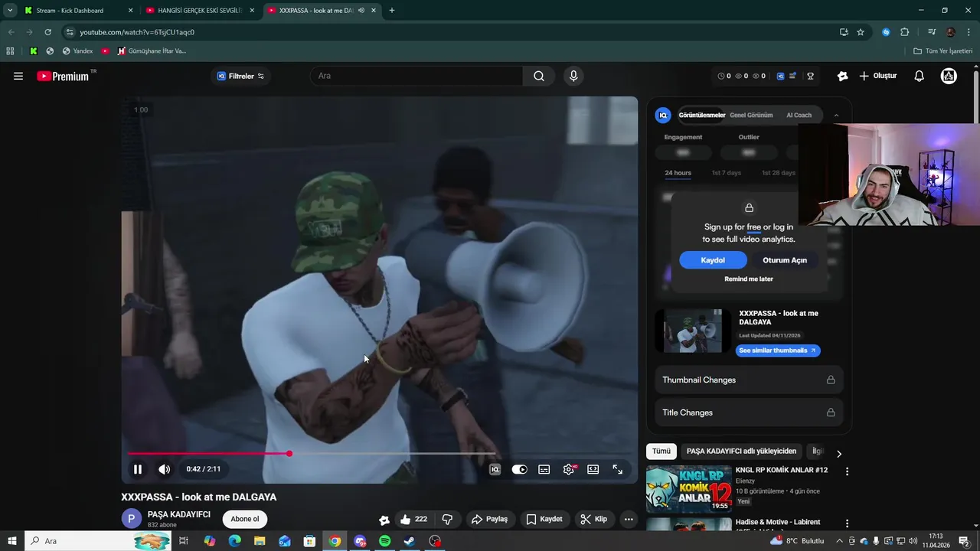
Task: Click the vidIQ trophy icon in header
Action: click(x=810, y=76)
